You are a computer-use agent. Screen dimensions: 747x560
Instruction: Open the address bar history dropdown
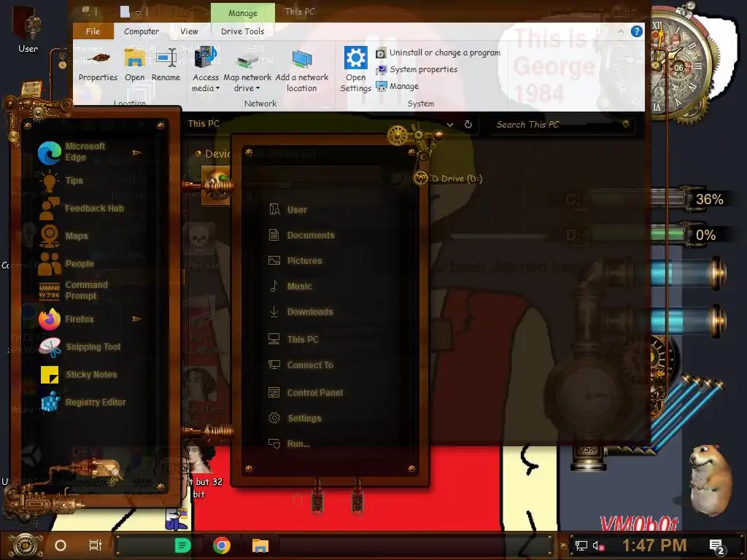[449, 124]
